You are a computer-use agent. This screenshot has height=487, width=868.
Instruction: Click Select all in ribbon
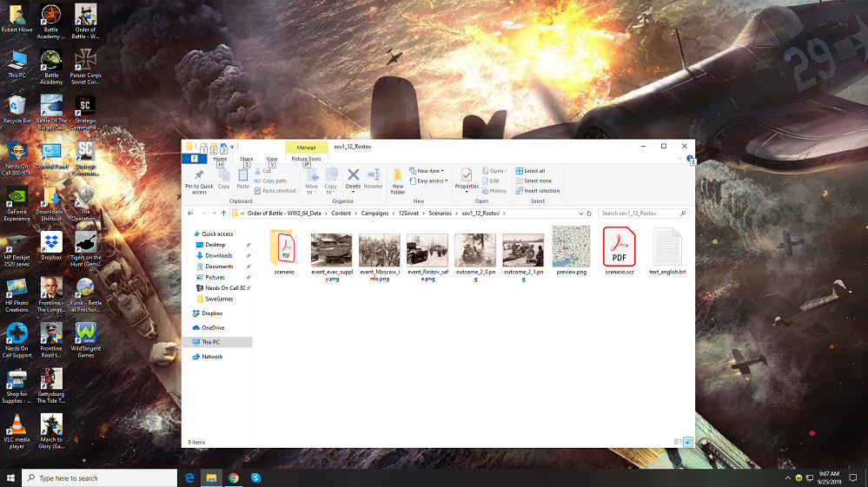pos(530,171)
